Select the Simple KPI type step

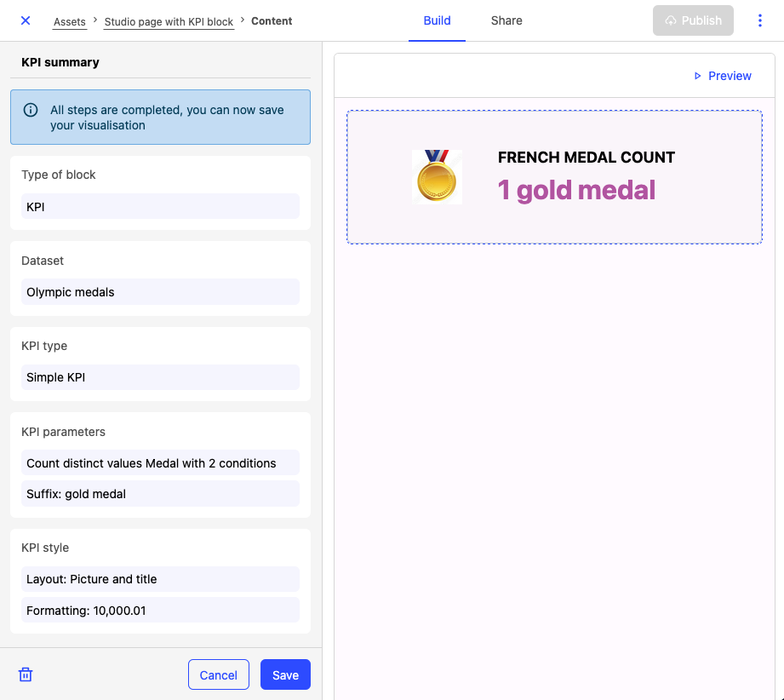tap(160, 377)
